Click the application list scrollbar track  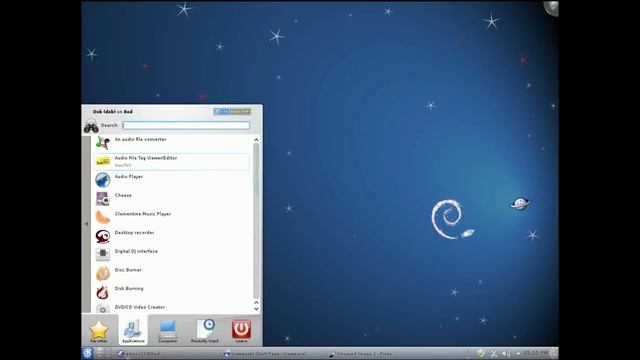coord(256,220)
